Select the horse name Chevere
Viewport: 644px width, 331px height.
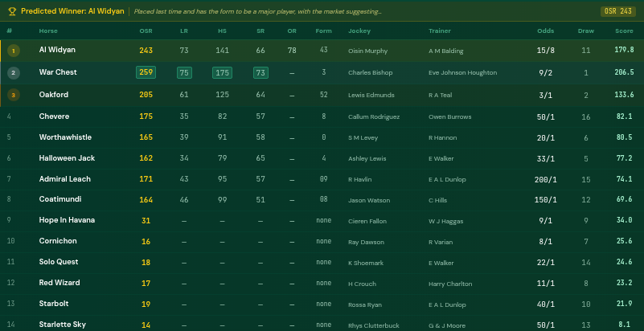[54, 116]
